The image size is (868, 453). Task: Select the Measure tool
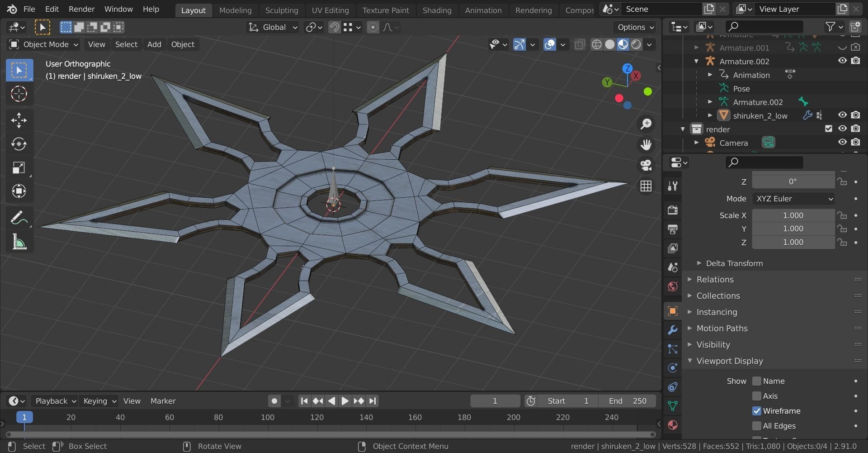[19, 242]
